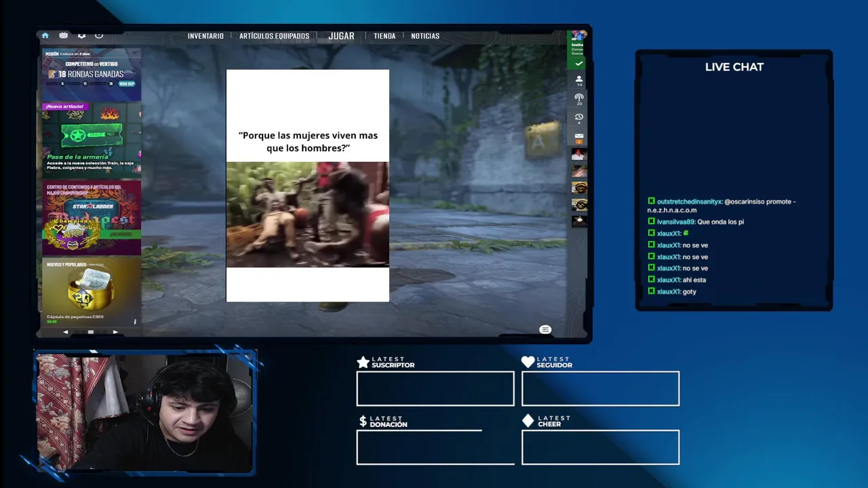This screenshot has height=488, width=868.
Task: Click xlauxX1 'goty' chat message
Action: point(672,291)
